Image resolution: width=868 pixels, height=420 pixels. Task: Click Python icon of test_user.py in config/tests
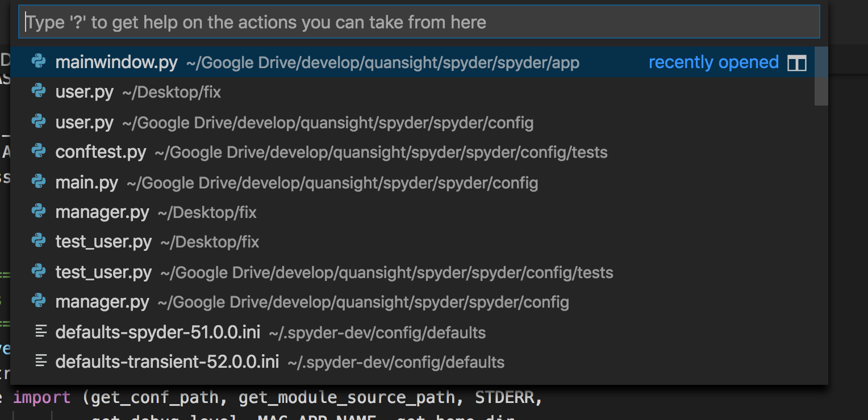[39, 271]
